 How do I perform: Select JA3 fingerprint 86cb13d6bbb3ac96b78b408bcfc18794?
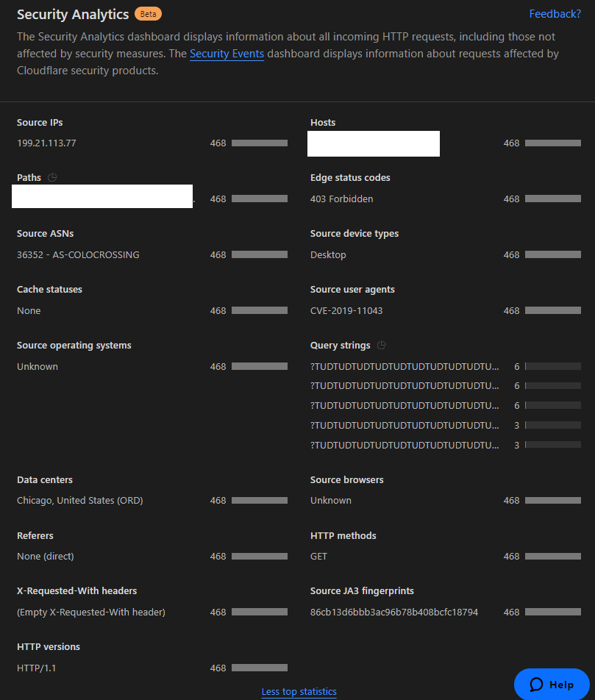394,612
